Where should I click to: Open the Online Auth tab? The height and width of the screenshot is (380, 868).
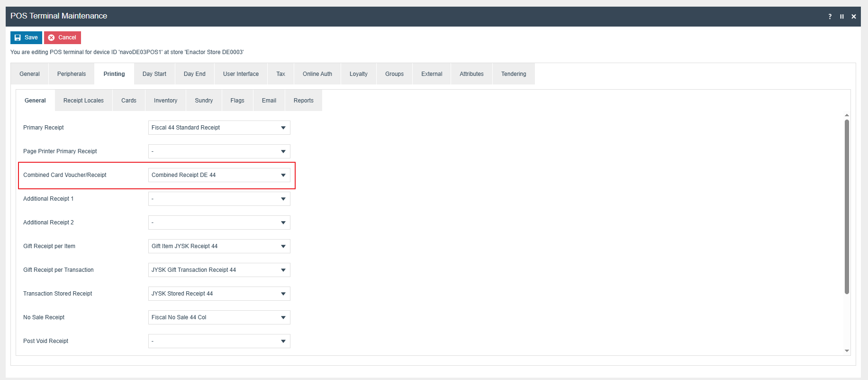click(317, 74)
